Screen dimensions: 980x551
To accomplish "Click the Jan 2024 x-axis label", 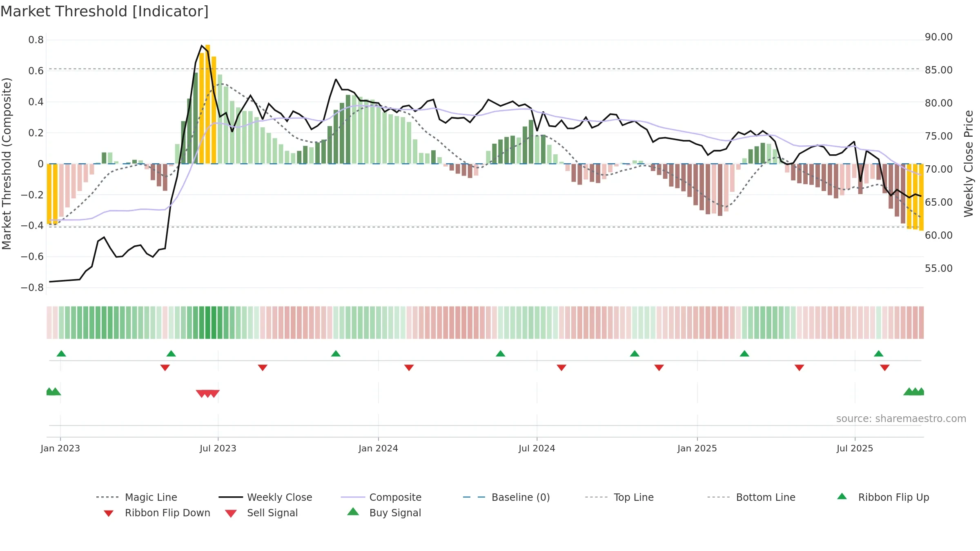I will pos(378,448).
